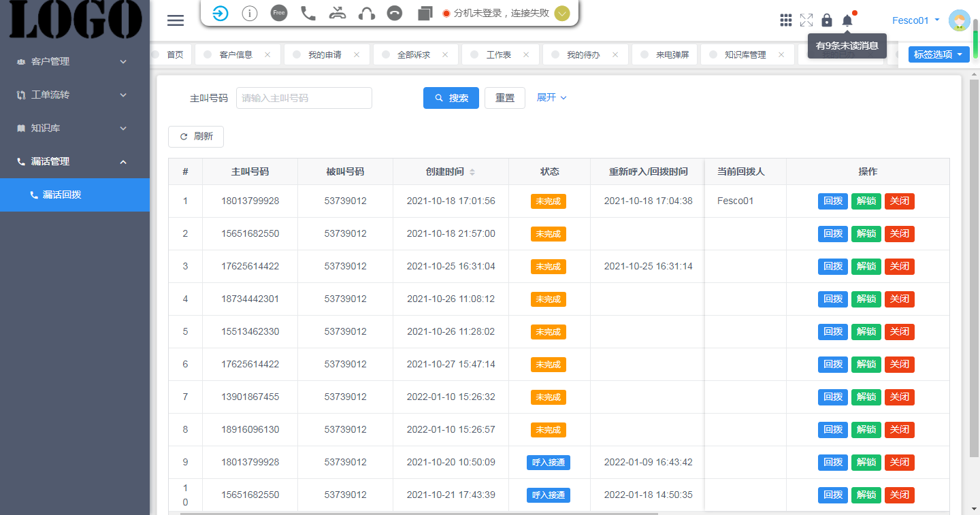The image size is (980, 515).
Task: Click 未完成 status badge in row 1
Action: click(549, 201)
